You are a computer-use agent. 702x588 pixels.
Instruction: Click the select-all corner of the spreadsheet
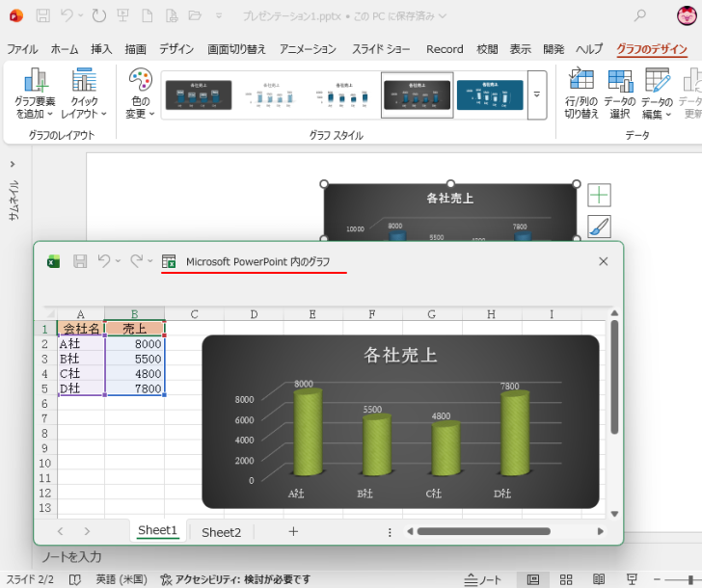(x=50, y=313)
